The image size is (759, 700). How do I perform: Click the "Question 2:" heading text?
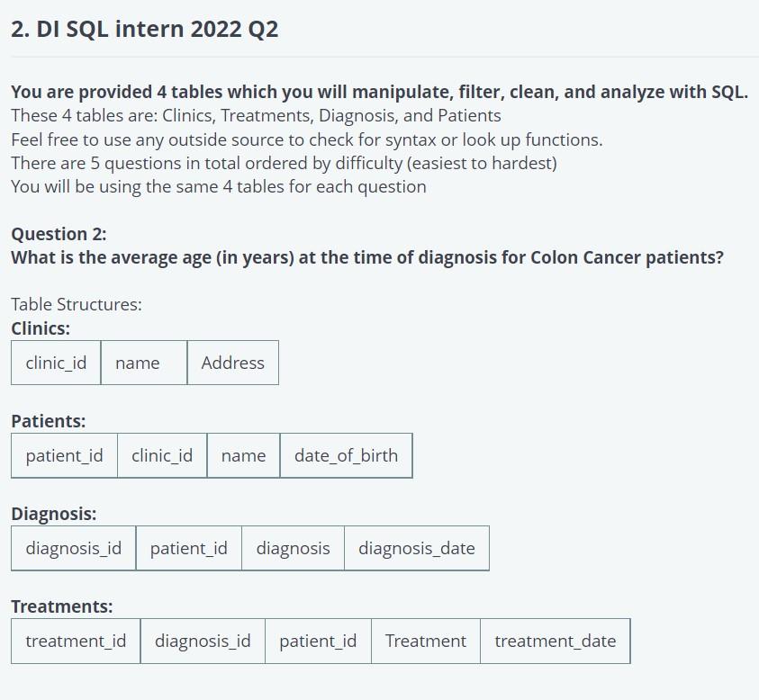tap(59, 234)
